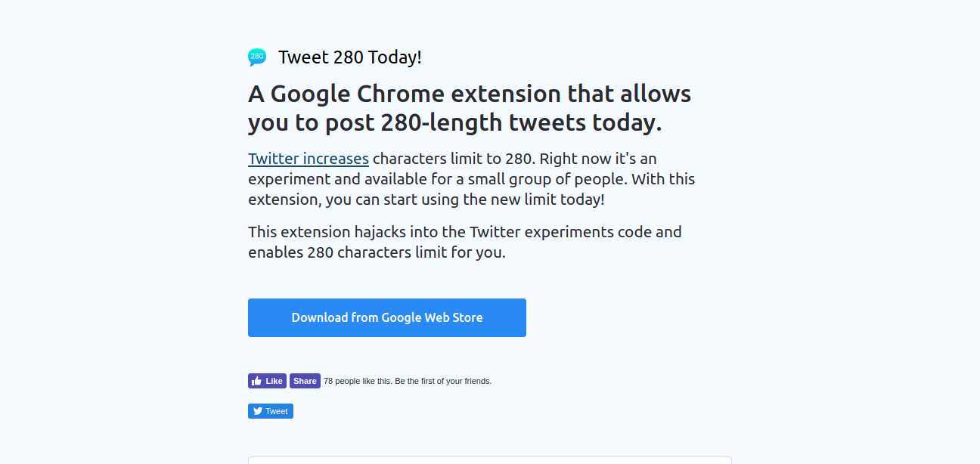Share the page using the Facebook Share button

pyautogui.click(x=305, y=381)
